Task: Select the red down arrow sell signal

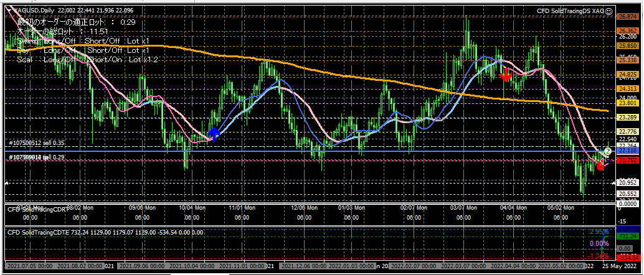Action: coord(505,74)
